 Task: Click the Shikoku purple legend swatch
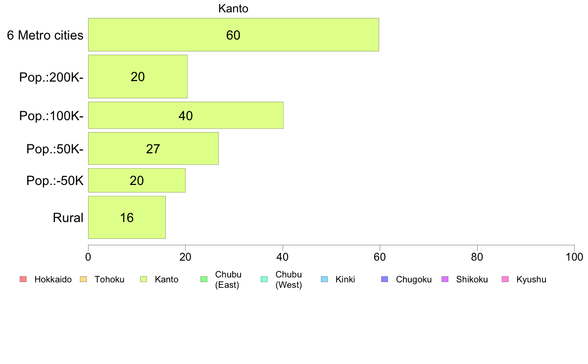tap(445, 279)
